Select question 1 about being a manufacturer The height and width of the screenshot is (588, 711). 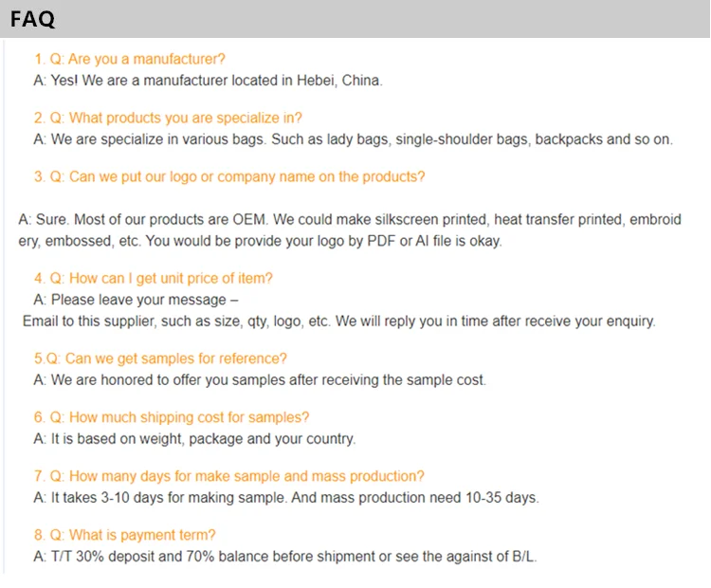(129, 60)
